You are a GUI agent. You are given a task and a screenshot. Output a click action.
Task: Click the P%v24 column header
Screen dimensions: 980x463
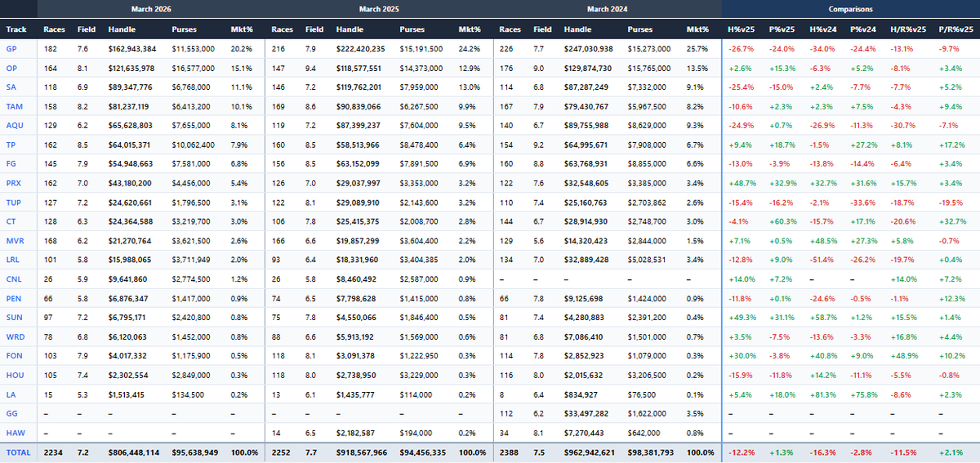[x=864, y=29]
